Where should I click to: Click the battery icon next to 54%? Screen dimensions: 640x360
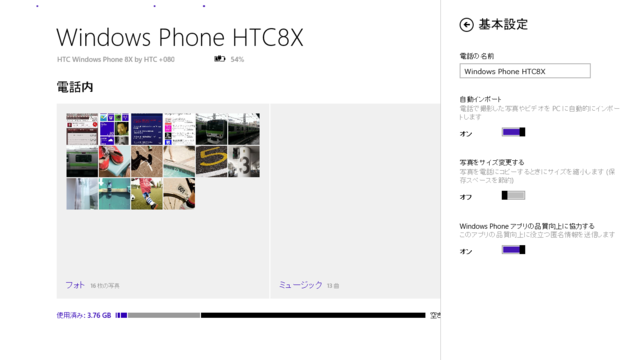click(220, 59)
